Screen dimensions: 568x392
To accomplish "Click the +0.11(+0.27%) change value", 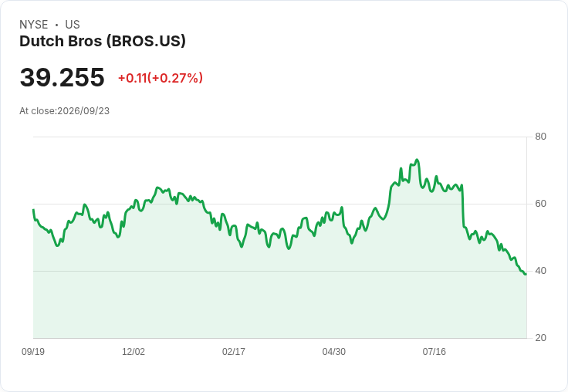I will [161, 78].
